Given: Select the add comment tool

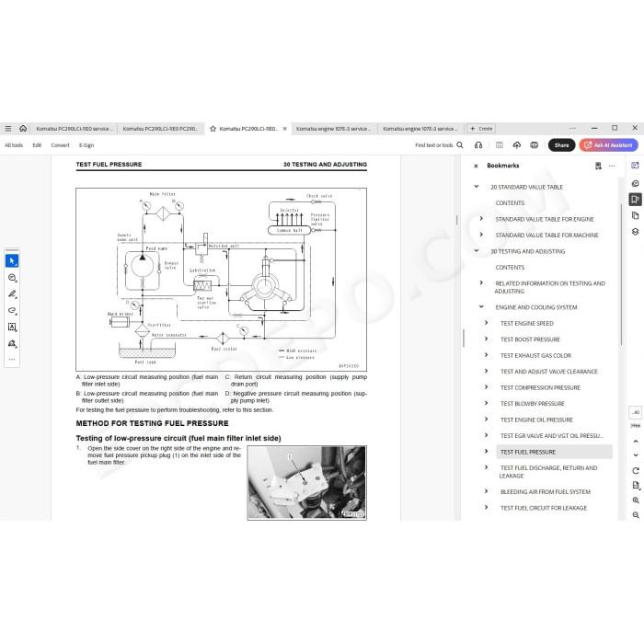Looking at the screenshot, I should 12,278.
